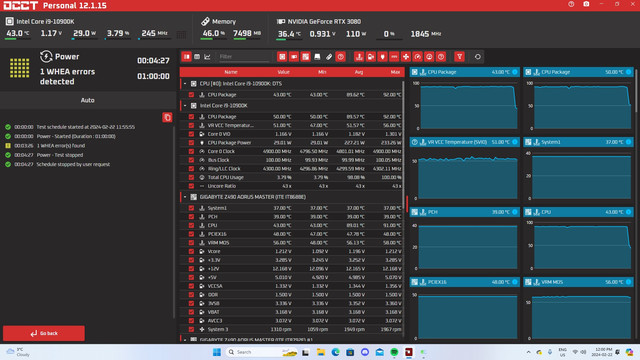Take a screenshot with the camera icon
Viewport: 640px width, 360px height.
coord(586,4)
